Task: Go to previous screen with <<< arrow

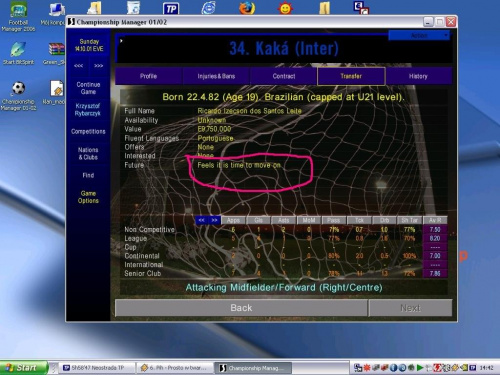Action: (x=78, y=66)
